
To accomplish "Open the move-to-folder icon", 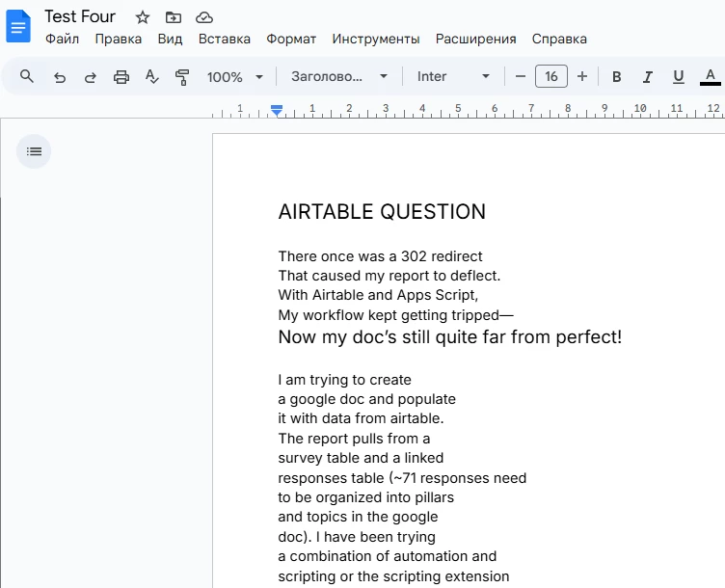I will click(x=174, y=17).
